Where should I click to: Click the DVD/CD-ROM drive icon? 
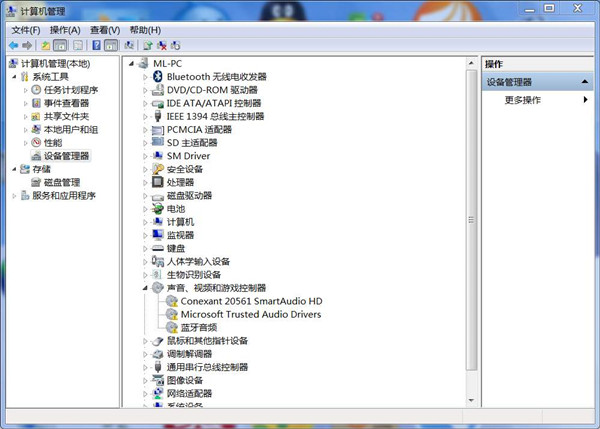pyautogui.click(x=157, y=90)
